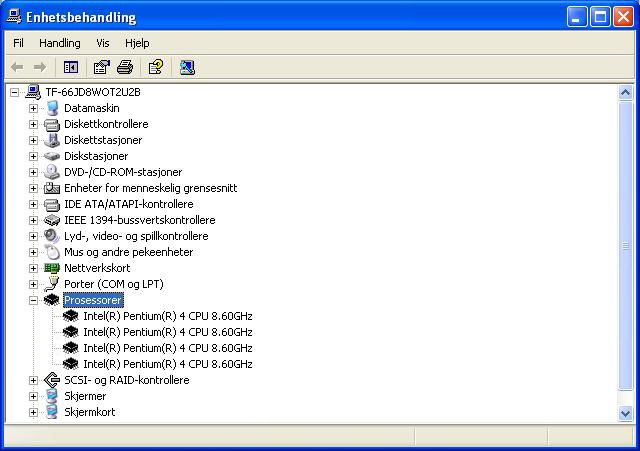This screenshot has width=640, height=451.
Task: Click the Print toolbar icon
Action: [x=125, y=67]
